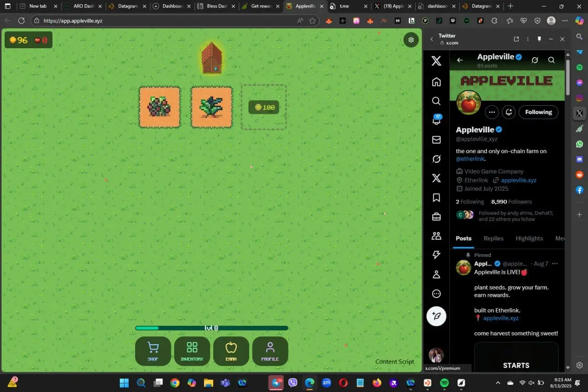
Task: Switch to the Replies tab
Action: (x=493, y=239)
